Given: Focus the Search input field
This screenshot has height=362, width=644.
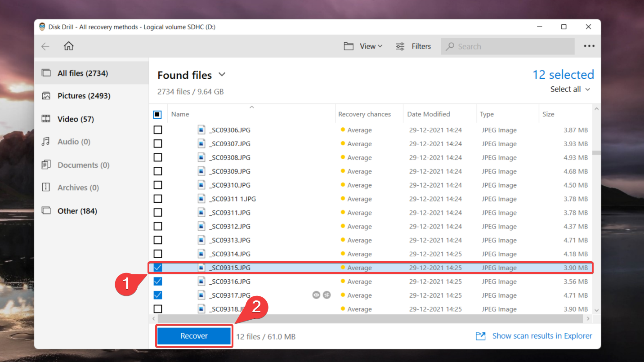Looking at the screenshot, I should pos(508,46).
